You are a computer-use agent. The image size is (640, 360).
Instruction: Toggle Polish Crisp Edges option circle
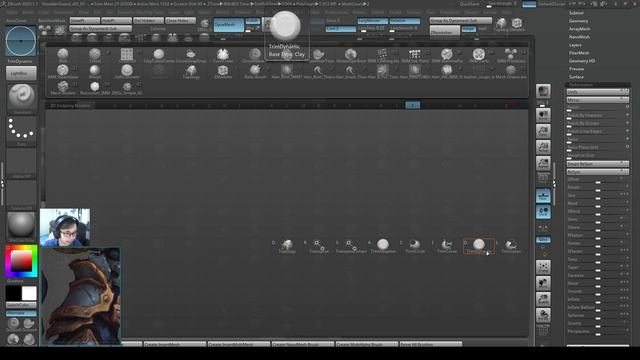point(627,131)
